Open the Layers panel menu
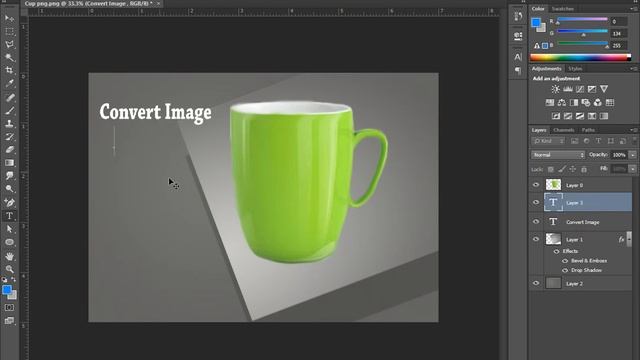The width and height of the screenshot is (640, 360). tap(635, 130)
